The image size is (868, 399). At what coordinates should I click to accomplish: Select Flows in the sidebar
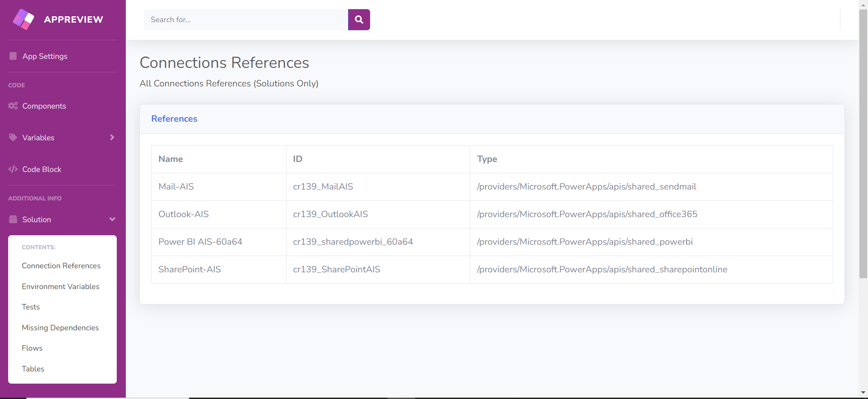[32, 348]
